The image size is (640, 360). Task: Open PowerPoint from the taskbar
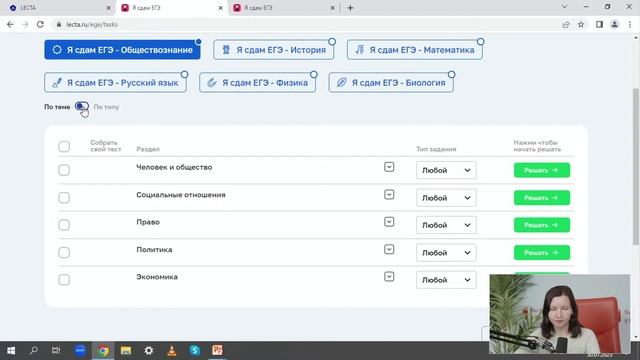tap(218, 350)
